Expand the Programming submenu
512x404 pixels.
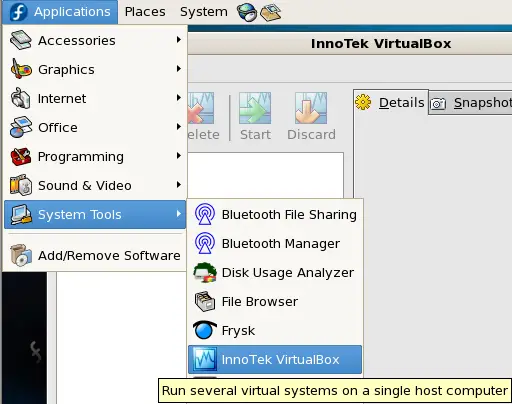coord(95,156)
